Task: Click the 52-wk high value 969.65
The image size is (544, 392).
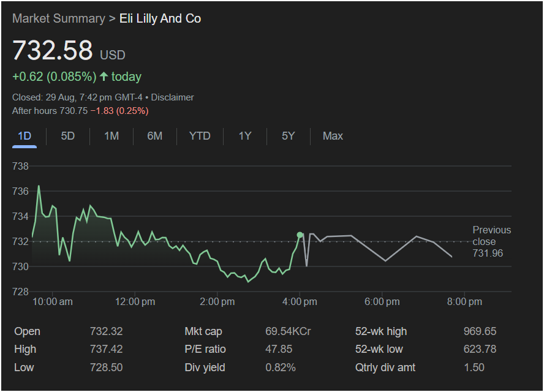Action: pos(480,331)
